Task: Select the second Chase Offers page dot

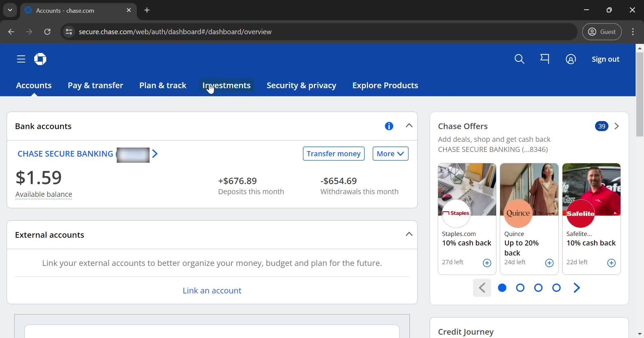Action: (520, 288)
